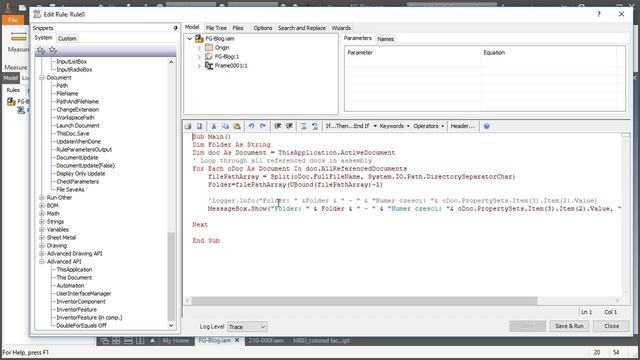Close the FG-Blog.iam document tab
This screenshot has height=360, width=640.
click(237, 340)
